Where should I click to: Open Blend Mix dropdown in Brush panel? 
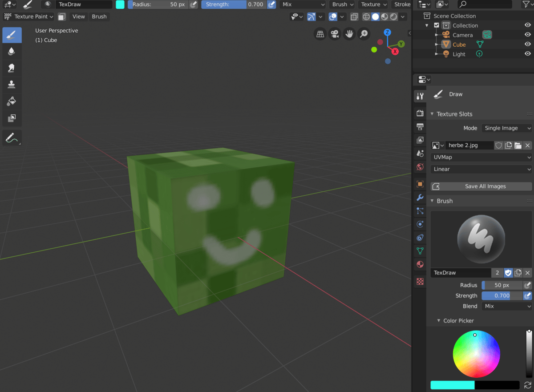click(506, 306)
